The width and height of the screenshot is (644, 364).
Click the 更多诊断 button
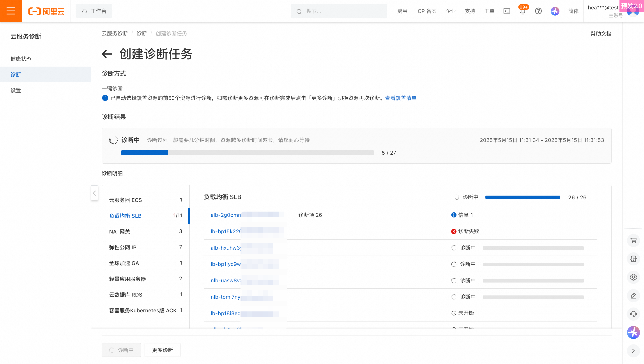tap(162, 350)
